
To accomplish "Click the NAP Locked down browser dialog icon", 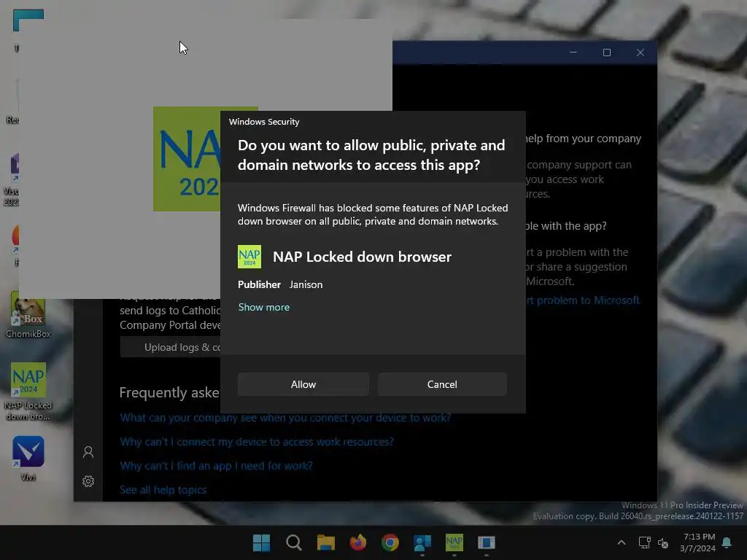I will point(249,257).
